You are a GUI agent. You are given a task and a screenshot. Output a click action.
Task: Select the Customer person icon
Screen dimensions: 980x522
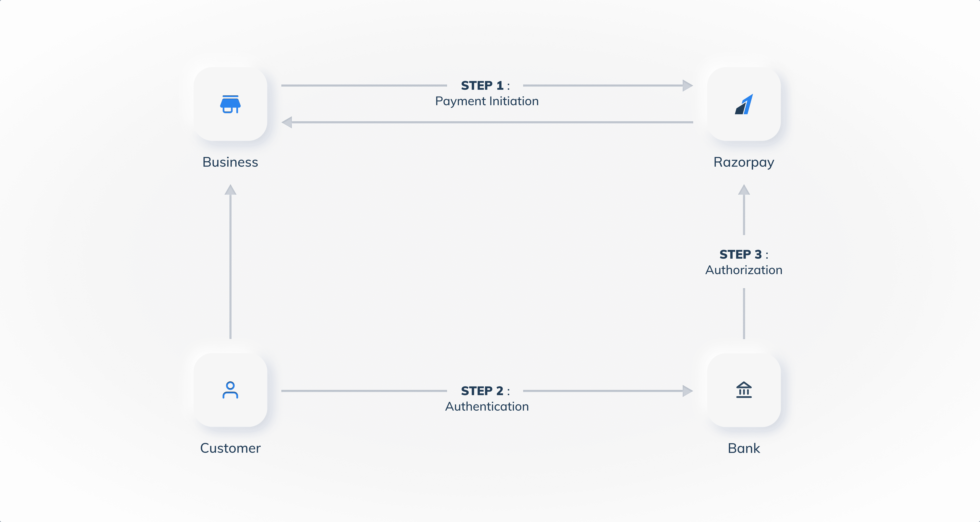tap(230, 390)
